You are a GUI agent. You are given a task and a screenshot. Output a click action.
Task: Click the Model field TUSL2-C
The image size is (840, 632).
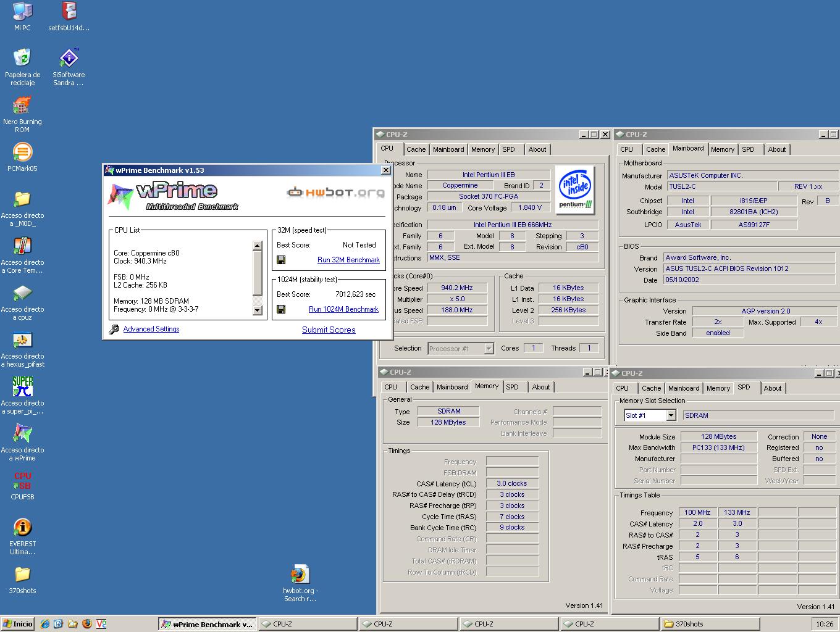pyautogui.click(x=721, y=186)
